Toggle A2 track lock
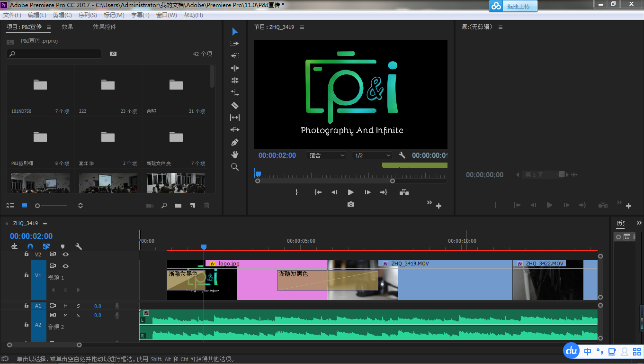The height and width of the screenshot is (364, 644). click(x=27, y=325)
